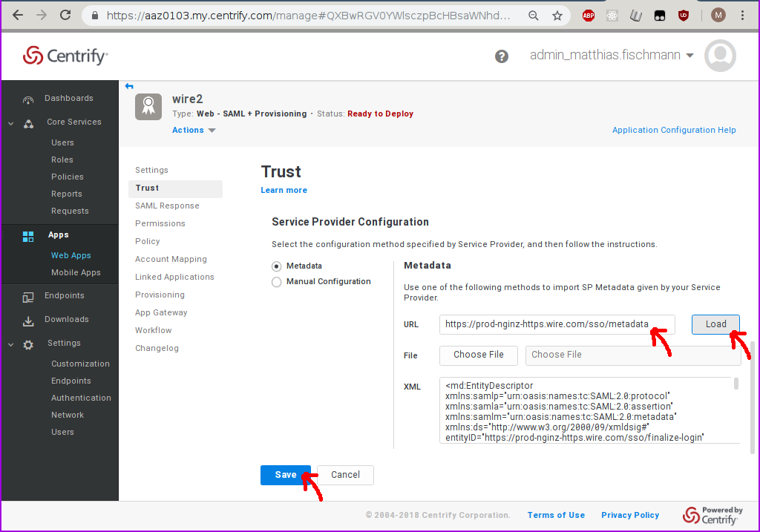This screenshot has height=532, width=760.
Task: Collapse the Core Services section chevron
Action: (x=10, y=124)
